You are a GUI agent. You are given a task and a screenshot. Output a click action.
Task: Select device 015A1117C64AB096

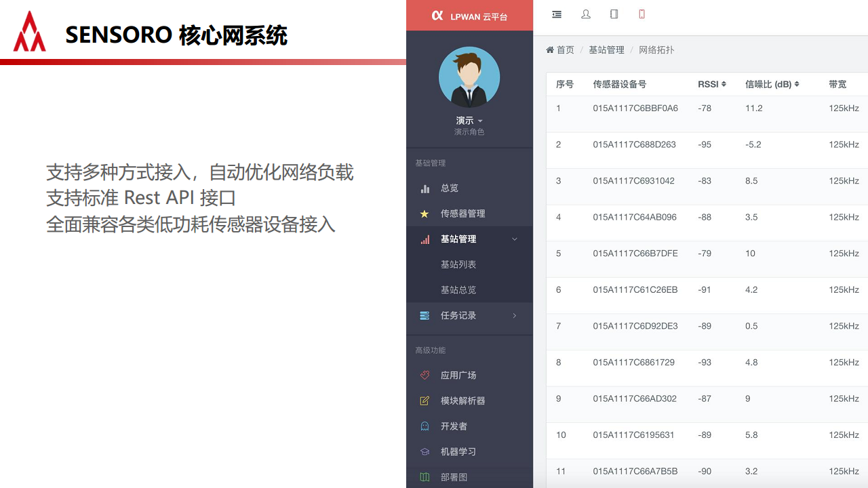coord(635,218)
